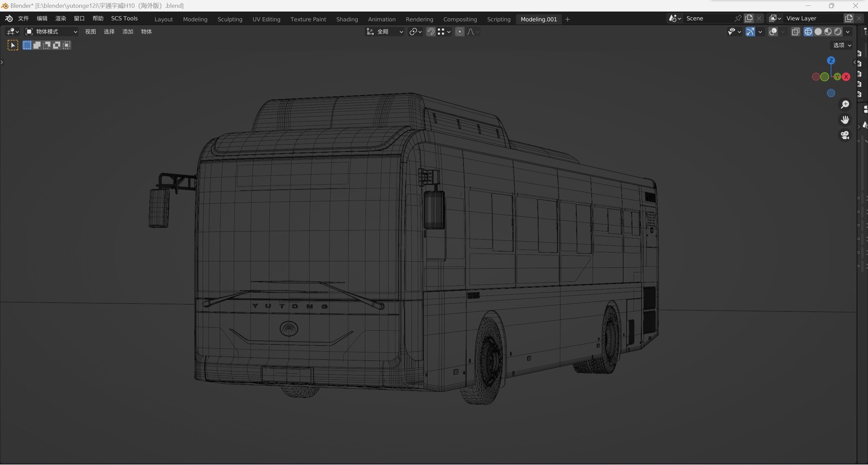Image resolution: width=868 pixels, height=465 pixels.
Task: Open the 物体模式 mode dropdown
Action: (52, 32)
